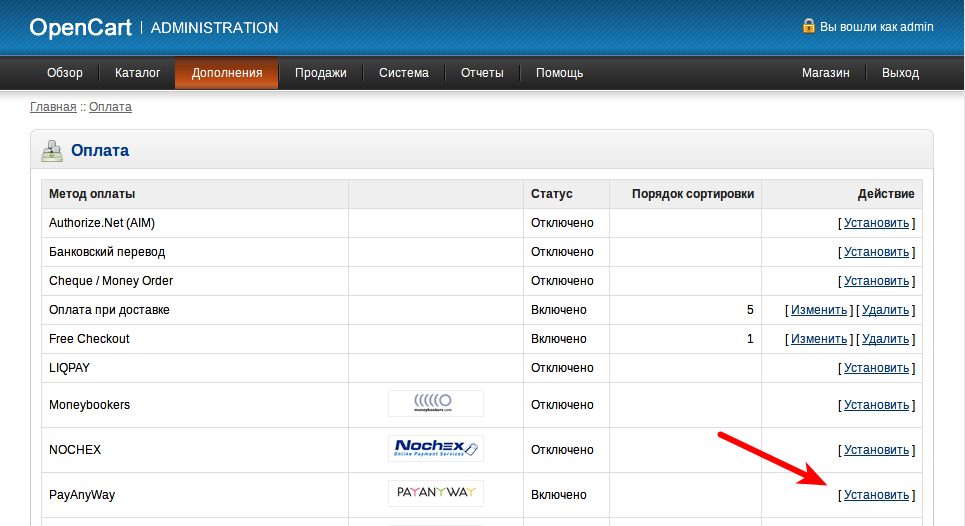Click the Банковский перевод method name

(107, 252)
